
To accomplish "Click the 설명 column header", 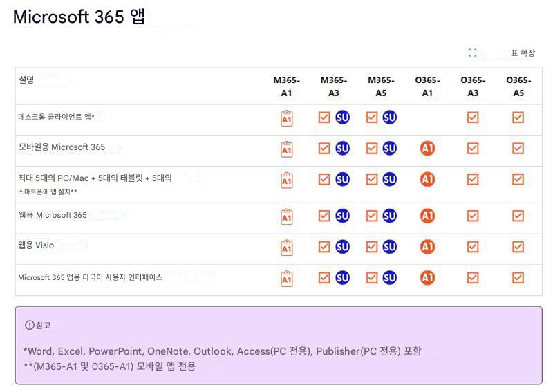I will click(26, 80).
